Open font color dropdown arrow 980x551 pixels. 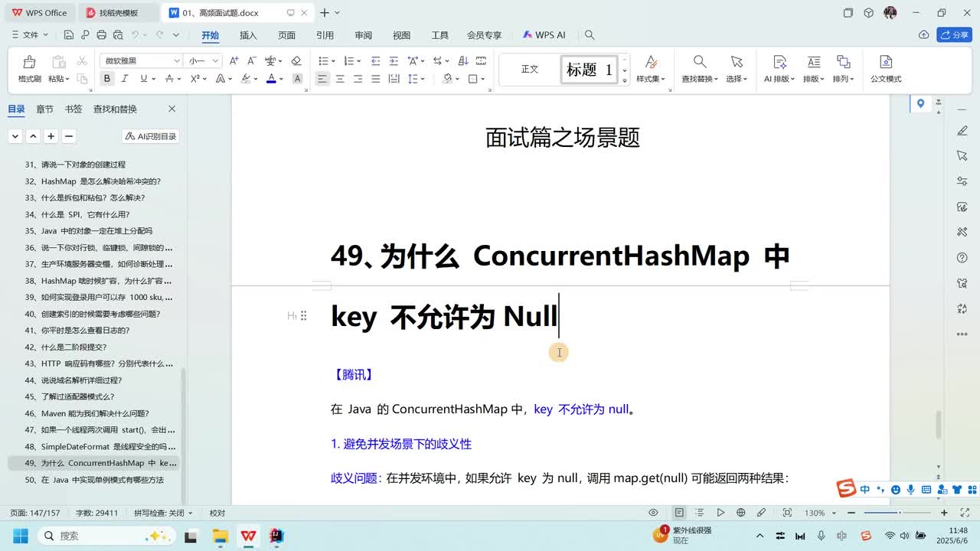coord(282,79)
